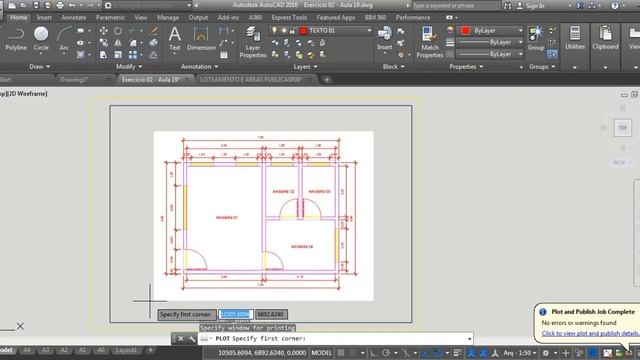Click the Plot printer icon in quick access
Screen dimensions: 640x360
point(60,5)
